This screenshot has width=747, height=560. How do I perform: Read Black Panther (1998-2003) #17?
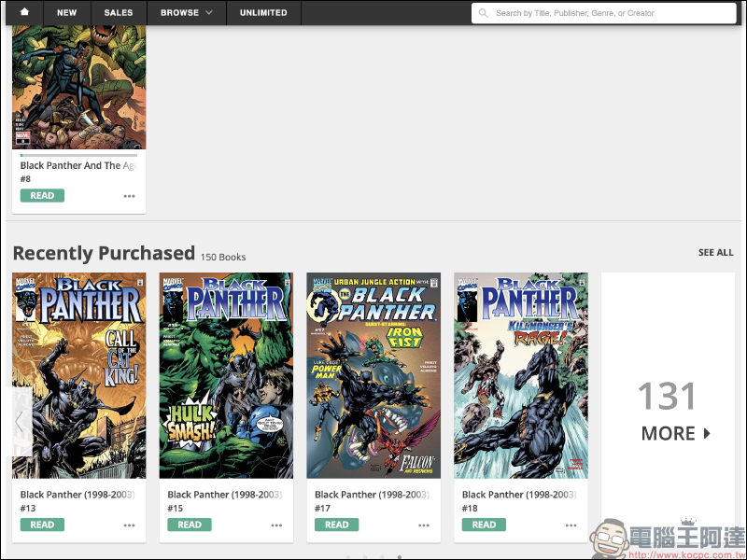(x=336, y=525)
